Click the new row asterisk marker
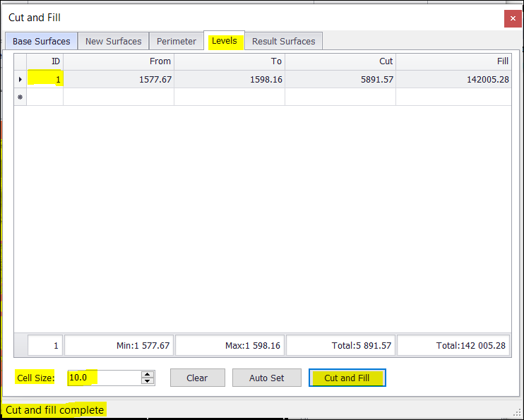 click(x=20, y=97)
